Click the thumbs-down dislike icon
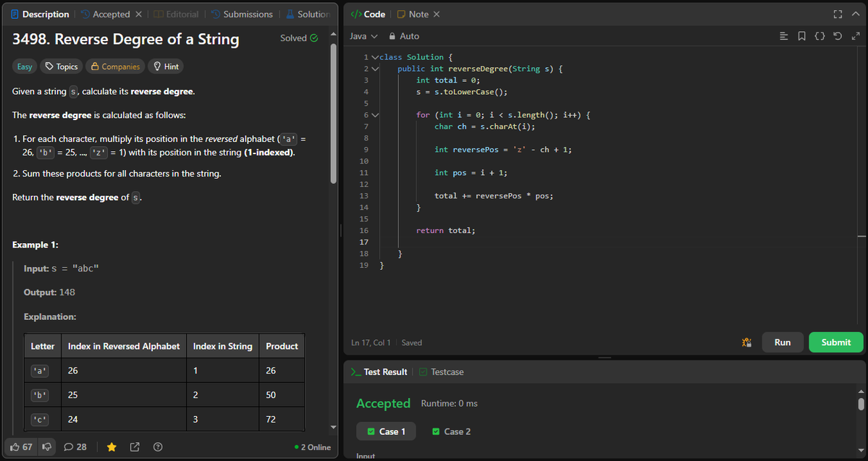The image size is (868, 461). 47,447
